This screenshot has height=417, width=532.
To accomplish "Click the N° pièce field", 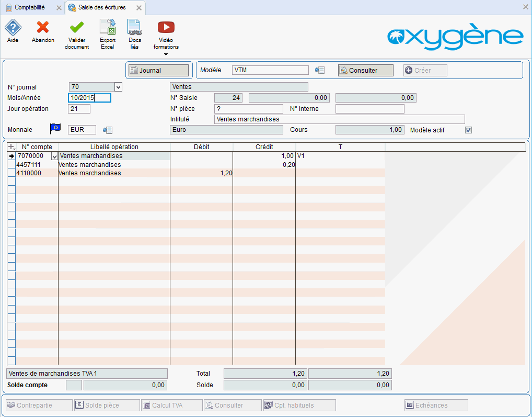I will point(249,109).
